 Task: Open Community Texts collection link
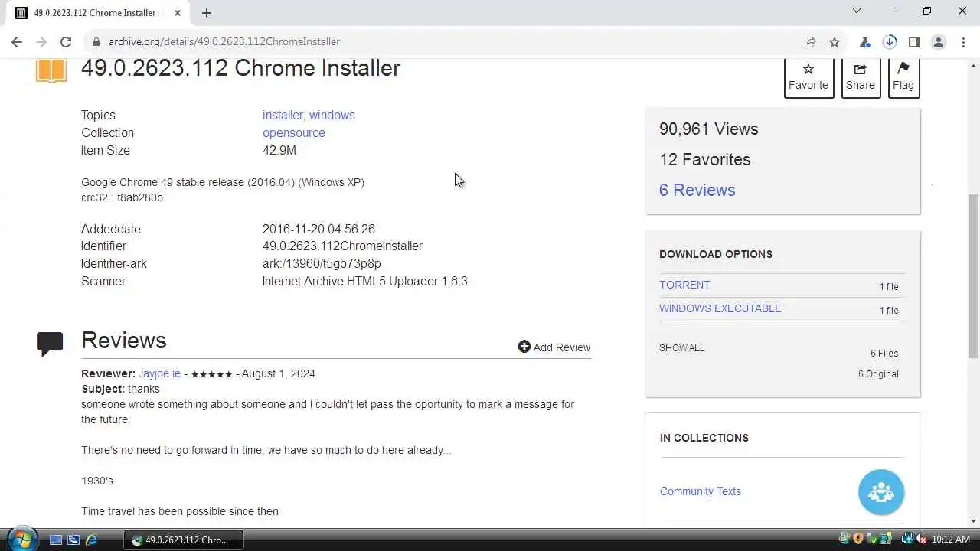click(x=701, y=491)
